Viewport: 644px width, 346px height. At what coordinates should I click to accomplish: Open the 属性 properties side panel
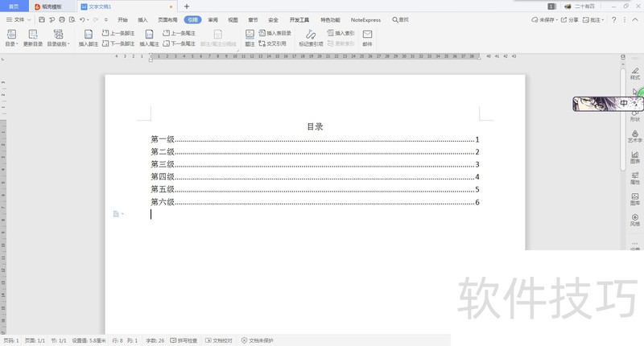click(635, 178)
